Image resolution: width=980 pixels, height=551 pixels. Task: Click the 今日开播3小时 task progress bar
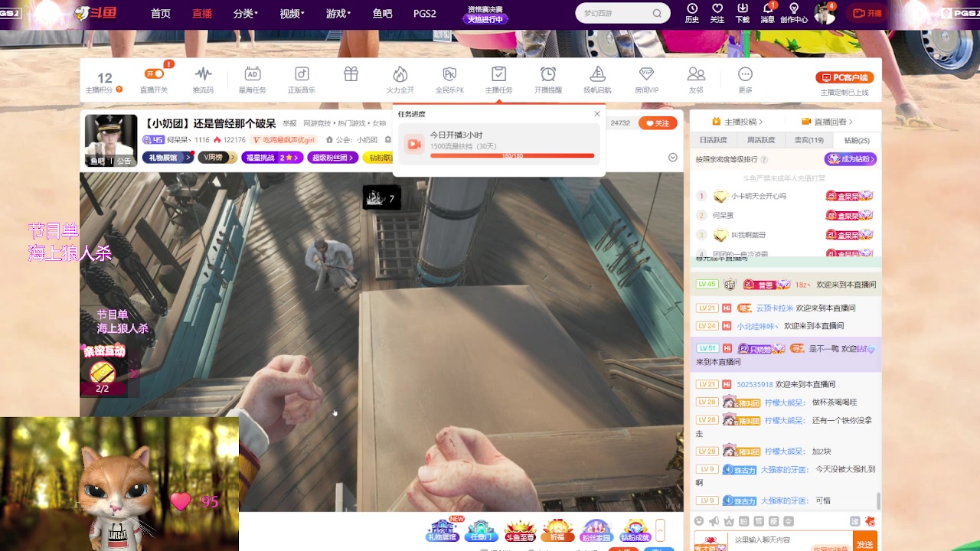click(x=512, y=155)
